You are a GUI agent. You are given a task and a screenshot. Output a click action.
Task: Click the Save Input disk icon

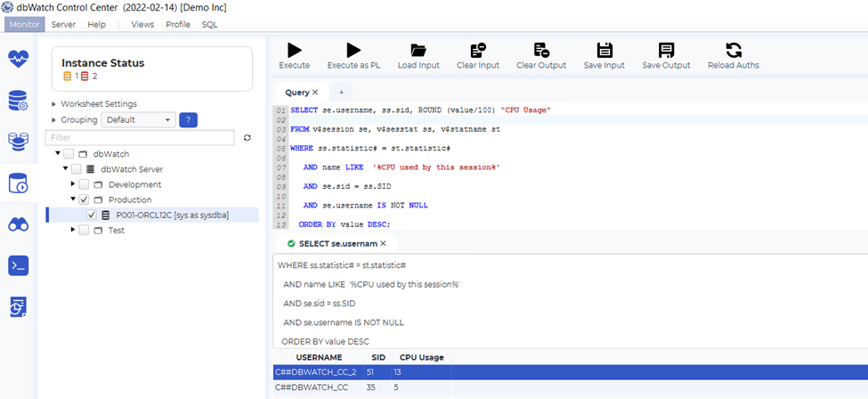(604, 51)
